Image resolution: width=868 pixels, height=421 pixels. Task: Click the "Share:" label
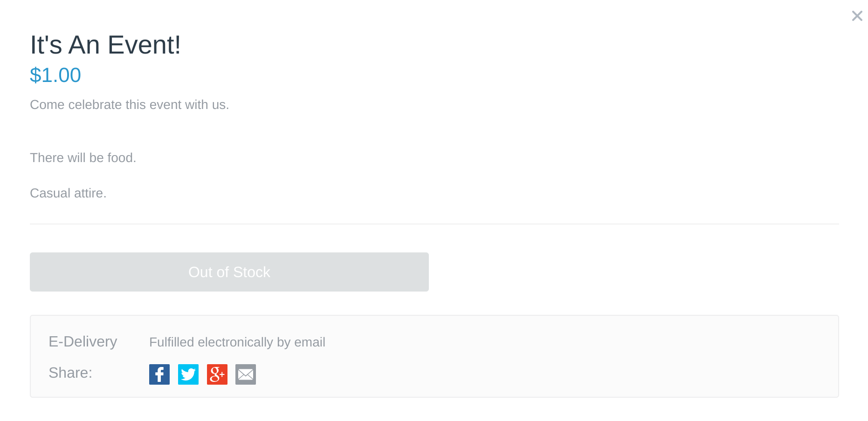point(70,373)
